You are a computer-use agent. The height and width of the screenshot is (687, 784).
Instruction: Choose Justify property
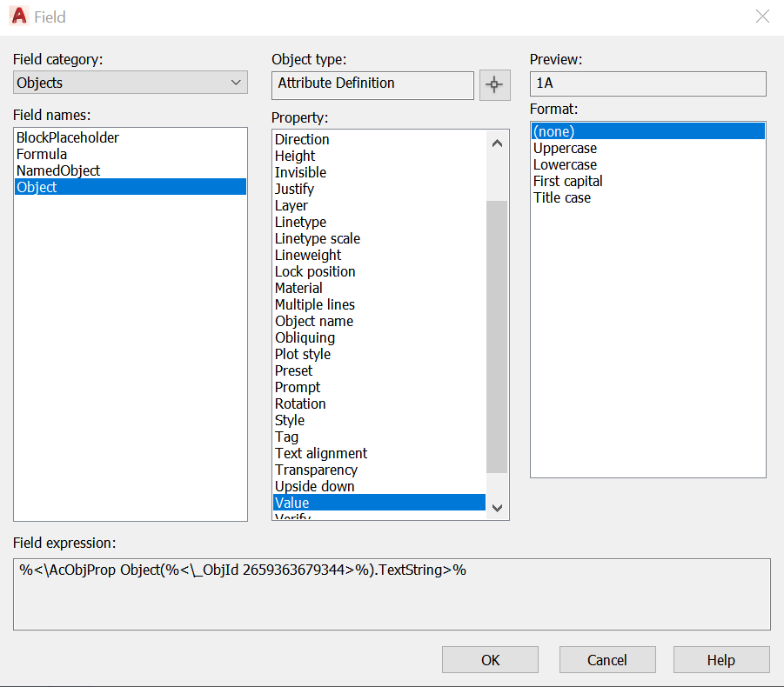coord(379,189)
